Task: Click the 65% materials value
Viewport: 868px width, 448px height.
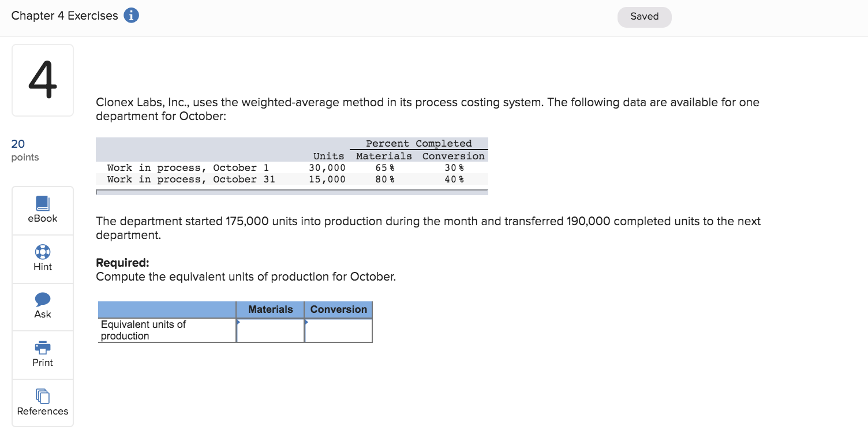Action: pos(384,167)
